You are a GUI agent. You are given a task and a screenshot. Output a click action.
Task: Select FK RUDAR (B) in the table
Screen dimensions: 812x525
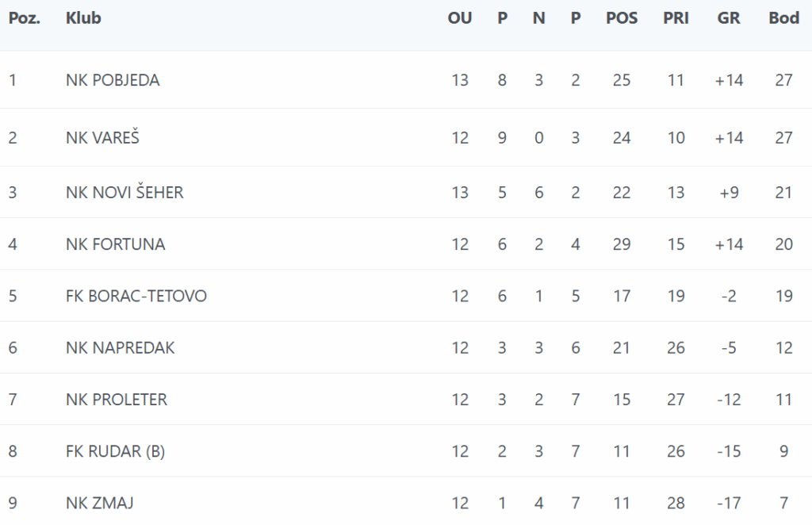point(115,451)
